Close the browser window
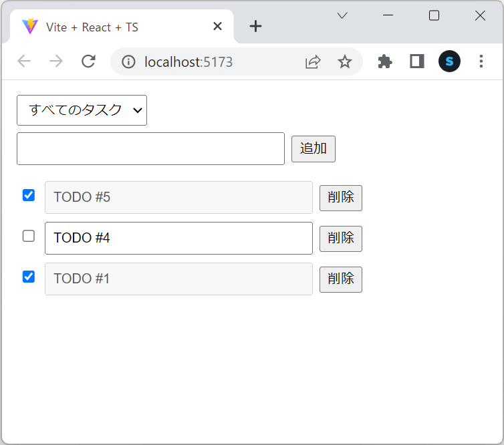Image resolution: width=504 pixels, height=445 pixels. (x=480, y=15)
